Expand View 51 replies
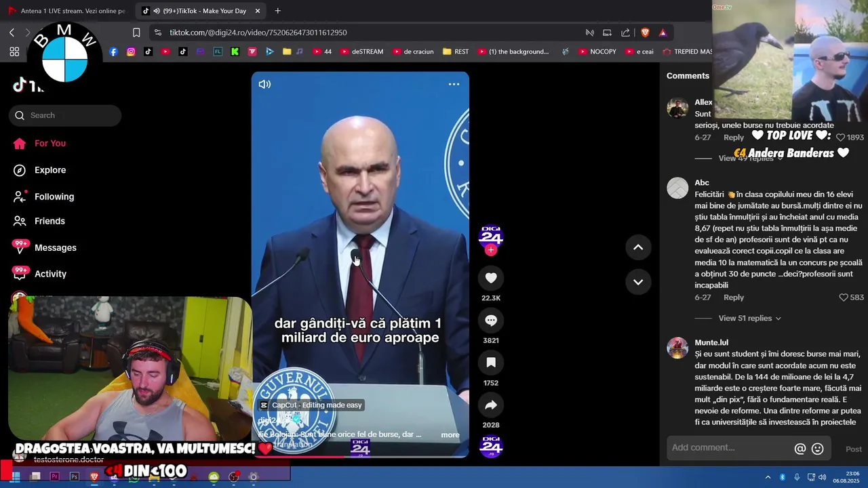 749,319
